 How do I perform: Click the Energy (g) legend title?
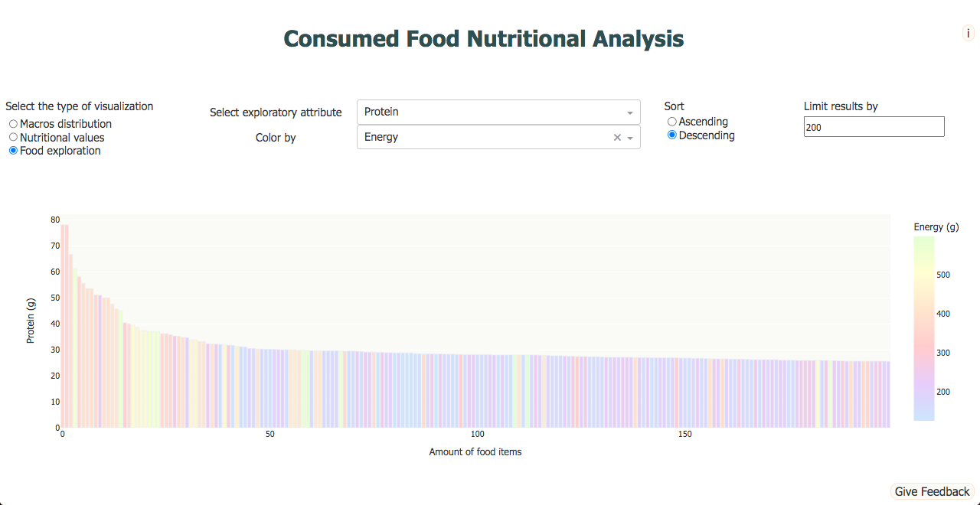(936, 227)
